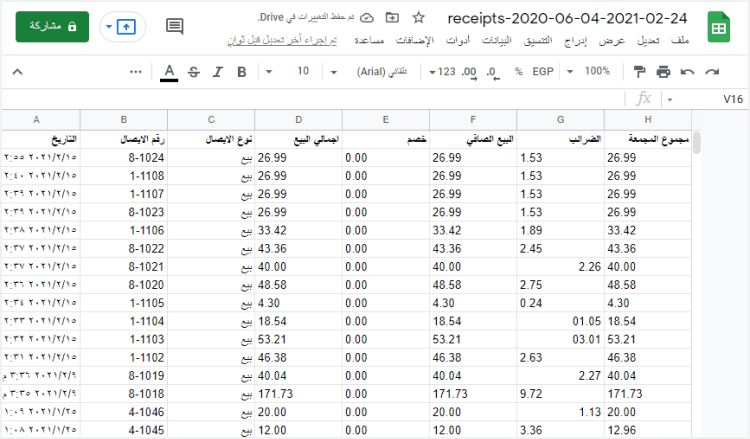Decrease decimal places button
The width and height of the screenshot is (750, 439).
(x=493, y=73)
